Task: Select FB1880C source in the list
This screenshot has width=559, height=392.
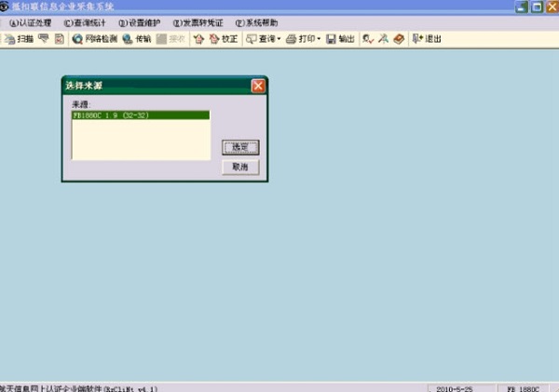Action: coord(141,115)
